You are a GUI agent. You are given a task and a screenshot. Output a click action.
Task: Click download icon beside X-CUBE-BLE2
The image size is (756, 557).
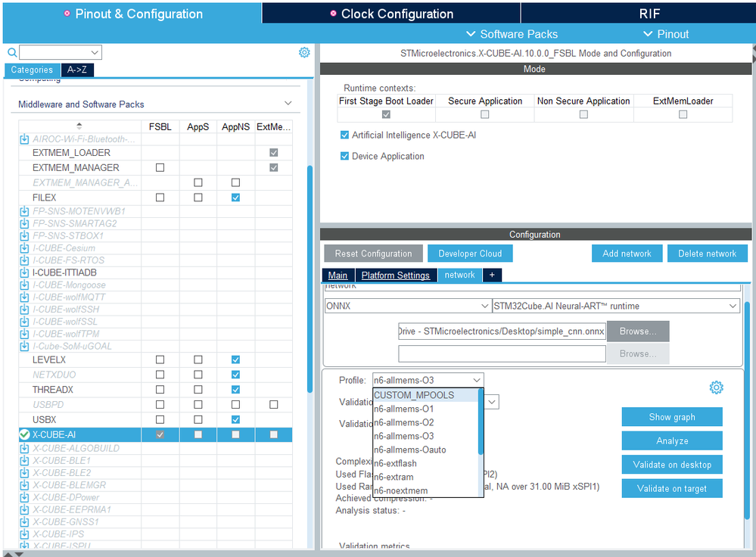[x=24, y=473]
